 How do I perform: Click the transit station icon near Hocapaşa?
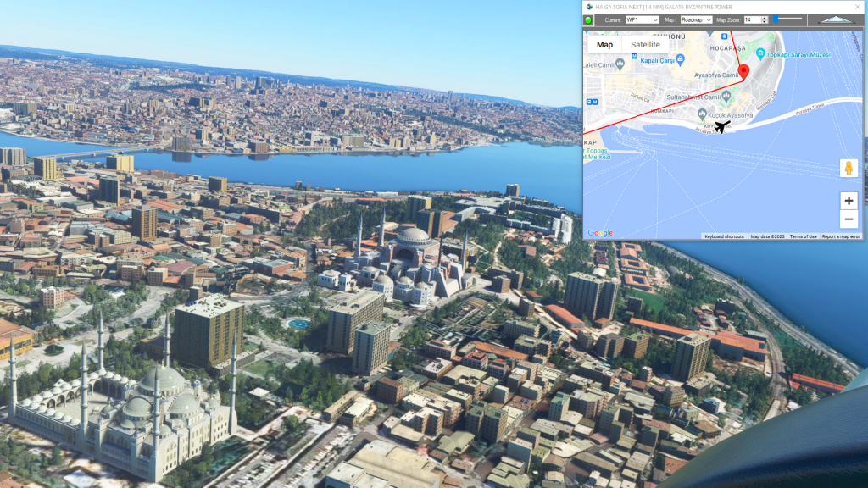tap(724, 36)
